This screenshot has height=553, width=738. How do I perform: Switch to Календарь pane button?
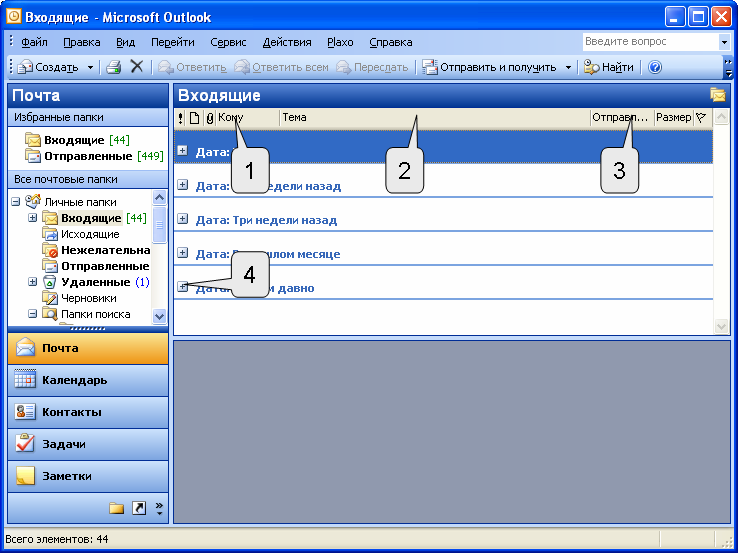(88, 380)
